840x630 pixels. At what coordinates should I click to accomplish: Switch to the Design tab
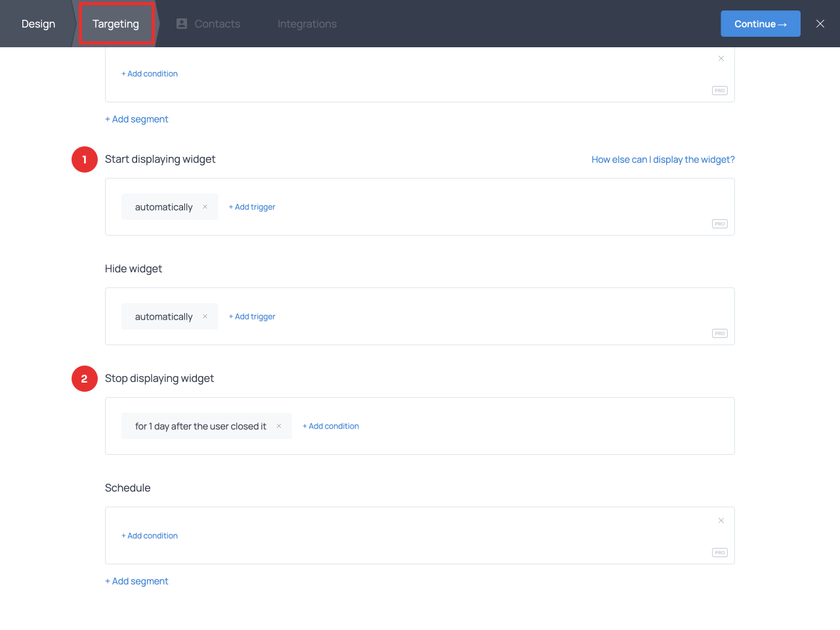tap(38, 24)
